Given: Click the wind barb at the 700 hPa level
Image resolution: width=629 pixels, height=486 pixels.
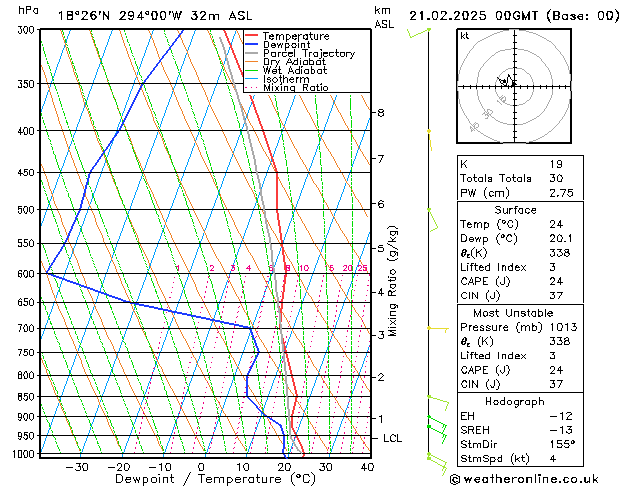Looking at the screenshot, I should coord(438,330).
